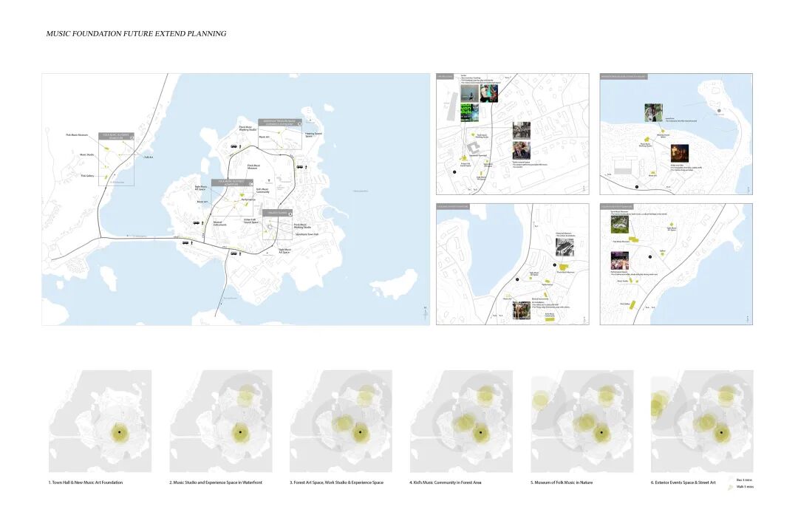Click the gray circle marker in the waterfront map

coord(720,112)
